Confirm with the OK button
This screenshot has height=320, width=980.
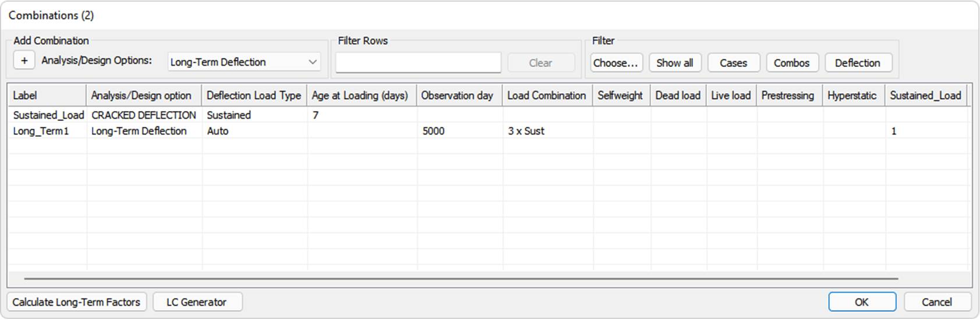[861, 302]
